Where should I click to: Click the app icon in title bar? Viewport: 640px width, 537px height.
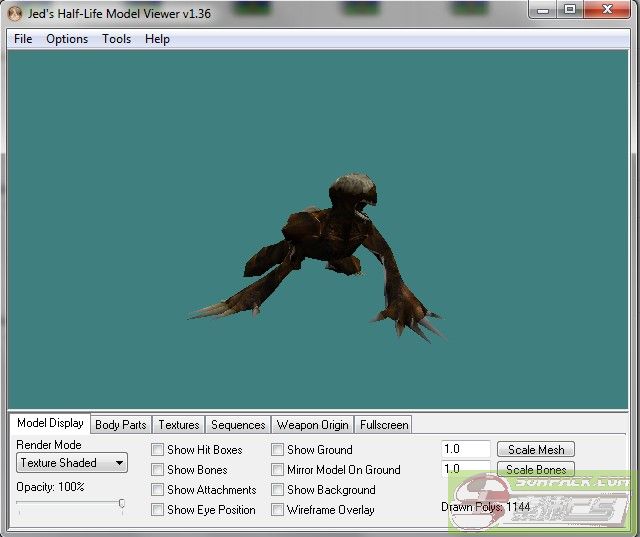tap(14, 14)
